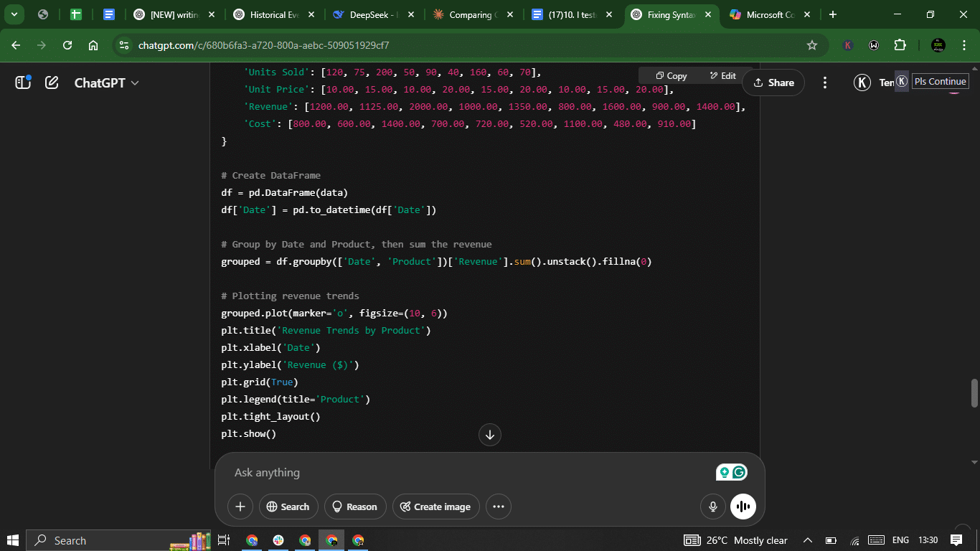
Task: Open the K profile avatar
Action: pyautogui.click(x=862, y=83)
